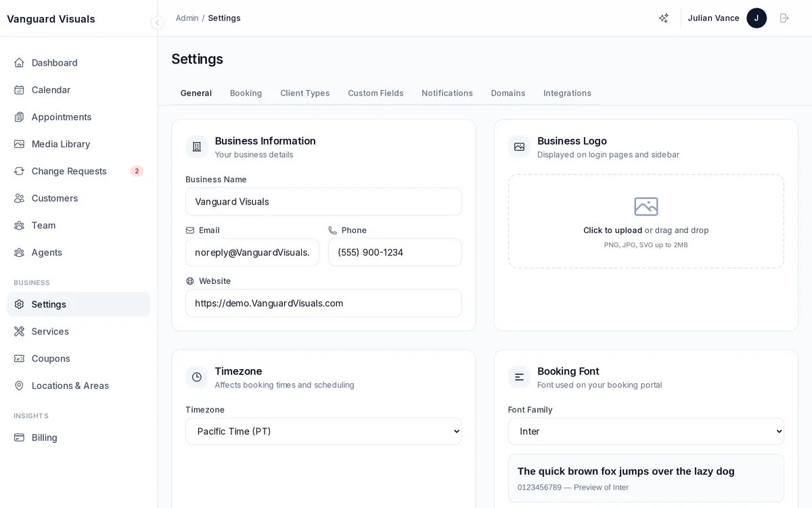Open Change Requests with badge count 2
The height and width of the screenshot is (508, 812).
click(69, 171)
